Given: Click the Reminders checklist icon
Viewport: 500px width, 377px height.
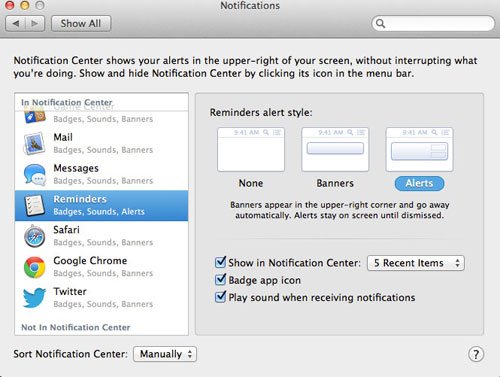Looking at the screenshot, I should 35,205.
